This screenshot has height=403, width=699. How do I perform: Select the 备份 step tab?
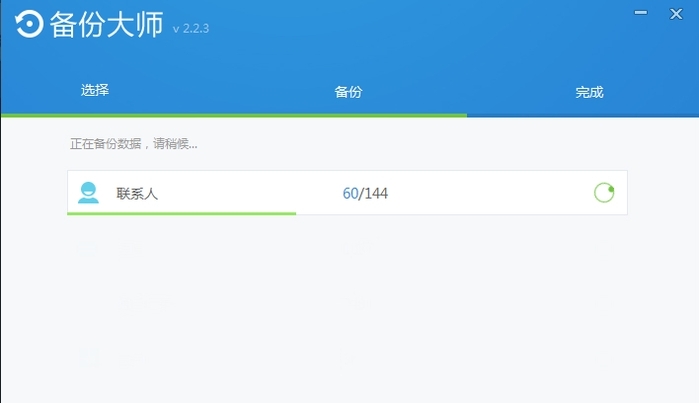(348, 92)
